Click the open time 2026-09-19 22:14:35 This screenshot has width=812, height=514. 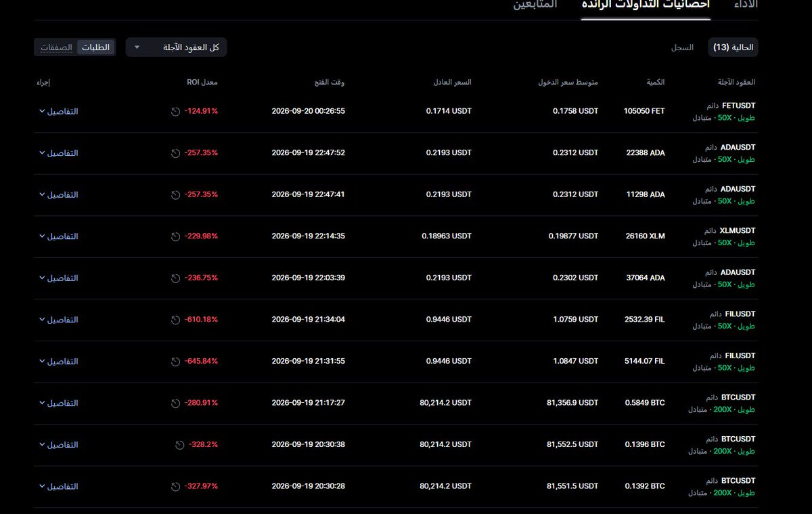[308, 236]
